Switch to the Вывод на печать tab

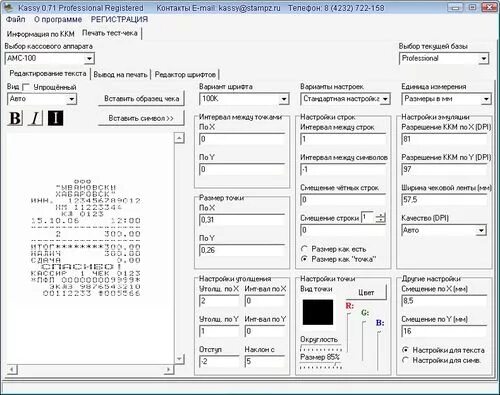[x=120, y=75]
